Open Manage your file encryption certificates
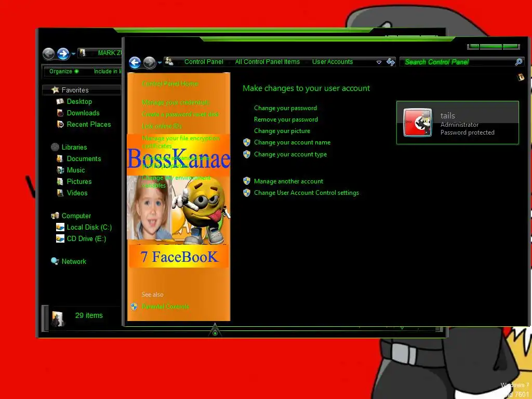The height and width of the screenshot is (399, 532). [180, 142]
